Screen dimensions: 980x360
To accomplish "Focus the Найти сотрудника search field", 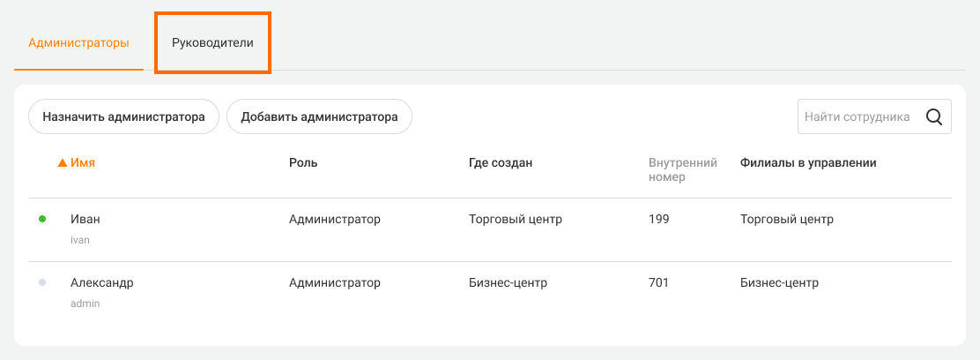I will pyautogui.click(x=859, y=116).
